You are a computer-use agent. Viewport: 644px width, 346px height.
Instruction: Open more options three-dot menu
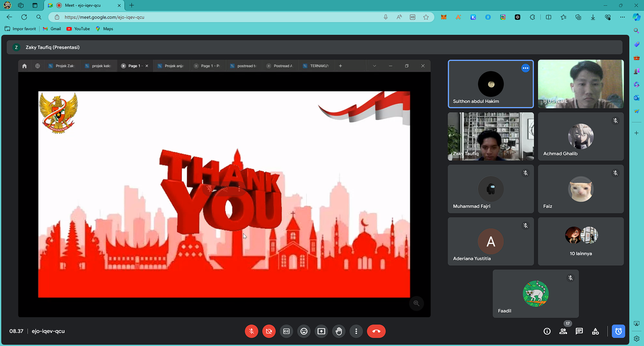tap(356, 331)
